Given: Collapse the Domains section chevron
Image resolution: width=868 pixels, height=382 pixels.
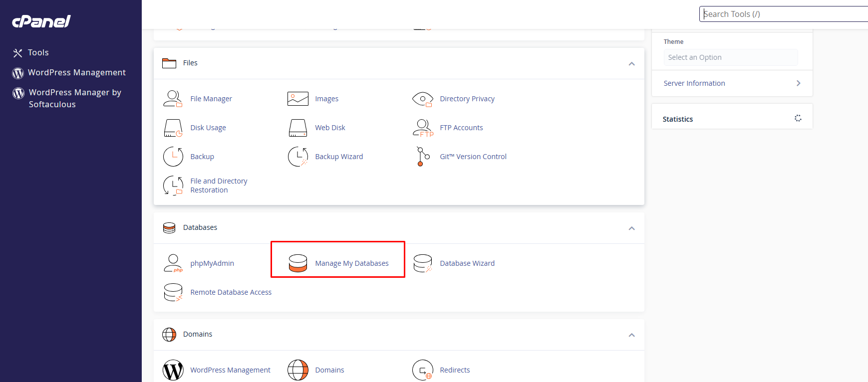Looking at the screenshot, I should point(631,335).
